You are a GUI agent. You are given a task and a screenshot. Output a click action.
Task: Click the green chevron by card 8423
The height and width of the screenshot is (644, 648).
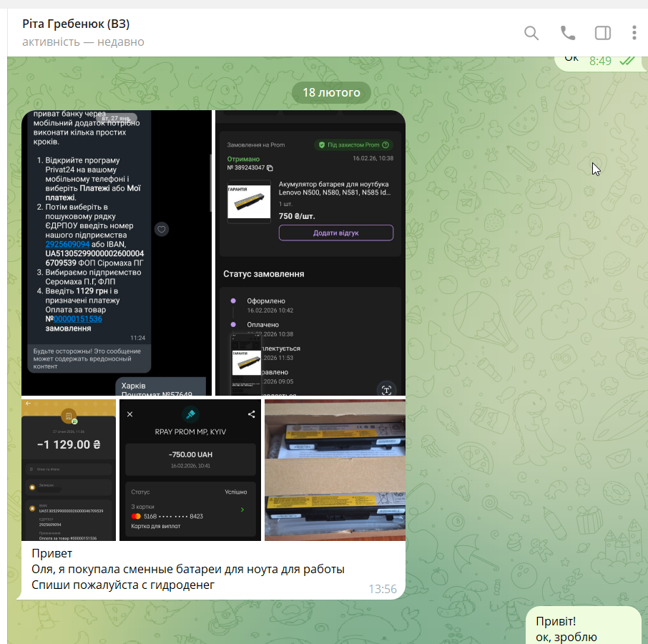point(242,509)
